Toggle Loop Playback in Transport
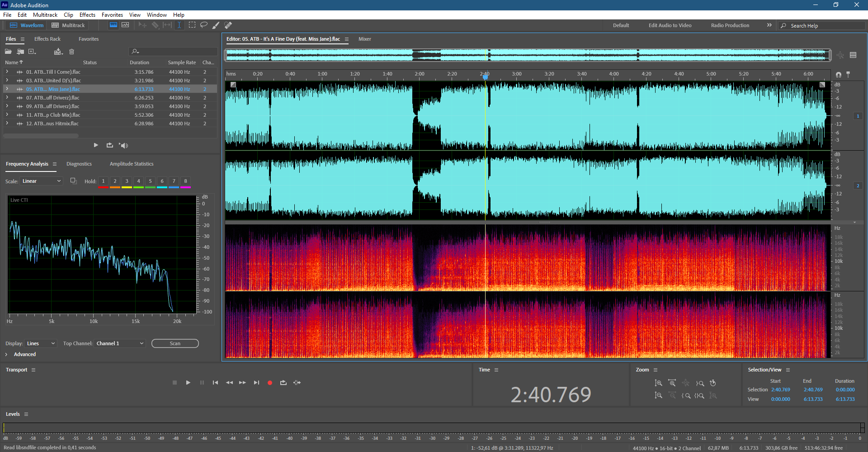868x452 pixels. click(283, 383)
